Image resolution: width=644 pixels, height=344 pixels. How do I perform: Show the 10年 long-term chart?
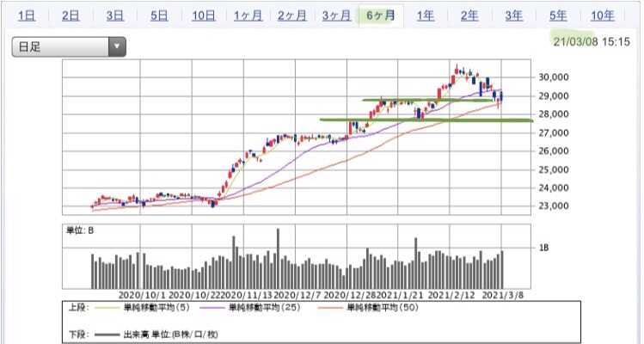tap(602, 15)
